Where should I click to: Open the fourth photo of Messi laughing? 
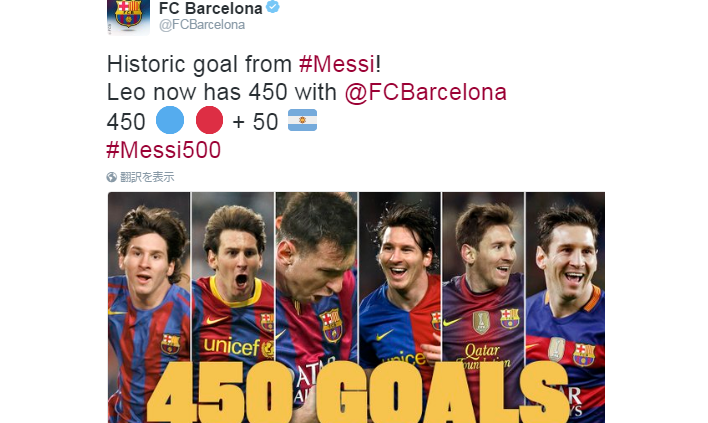click(400, 307)
